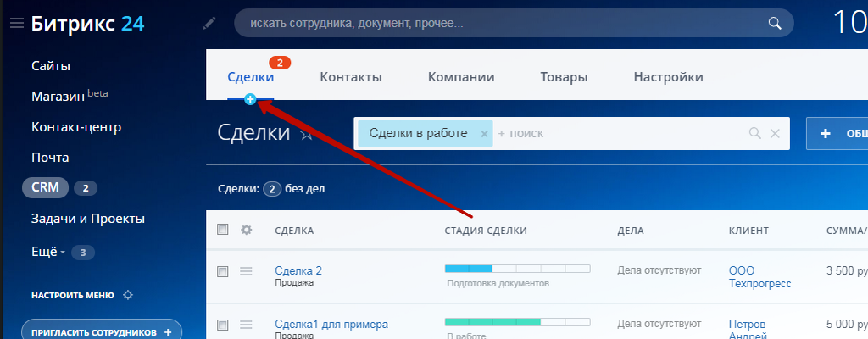
Task: Open row actions menu for Сделка 2
Action: 246,271
